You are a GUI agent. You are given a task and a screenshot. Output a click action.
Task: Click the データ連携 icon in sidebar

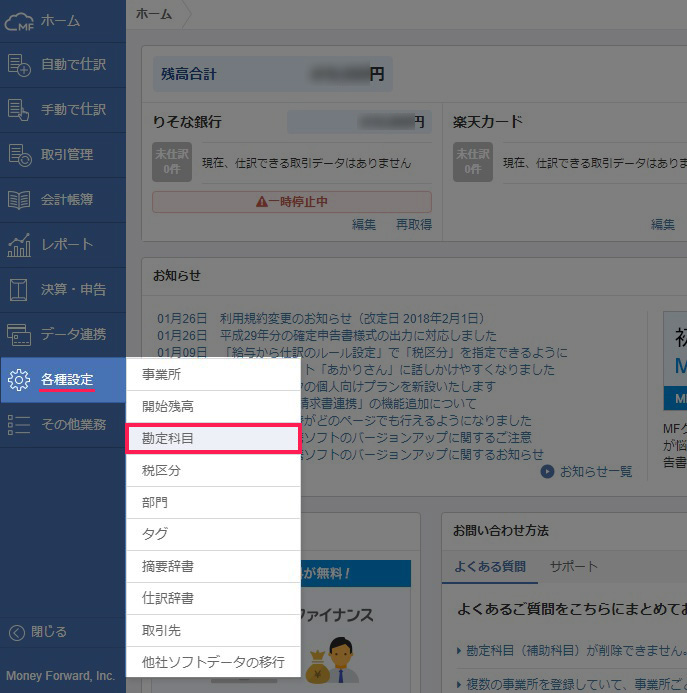tap(20, 334)
